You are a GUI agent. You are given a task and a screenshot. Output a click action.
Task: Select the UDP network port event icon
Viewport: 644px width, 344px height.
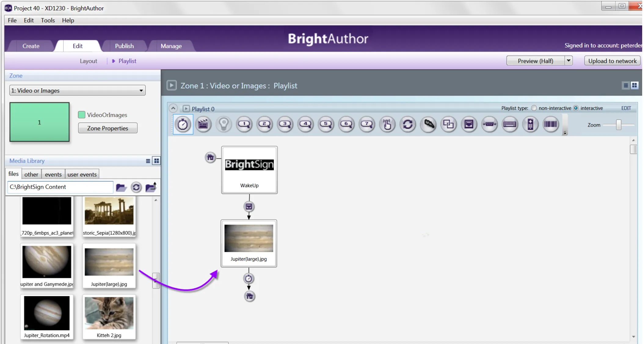[x=469, y=124]
